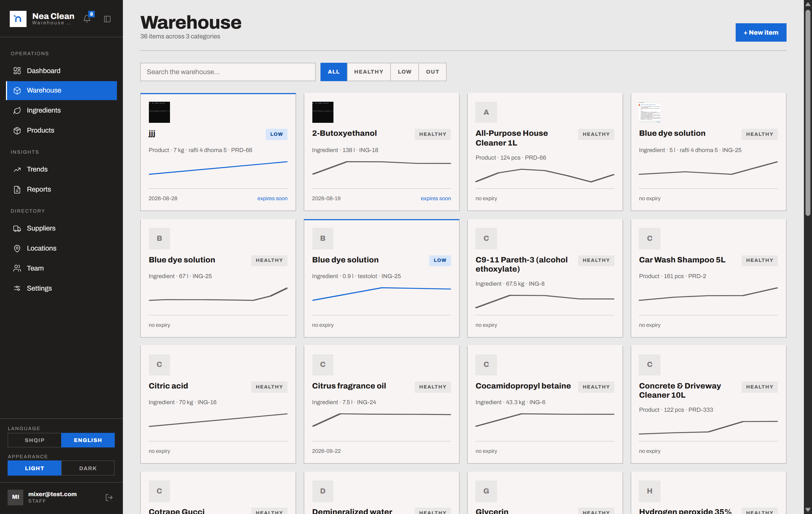Log out using the exit icon
812x514 pixels.
(109, 497)
